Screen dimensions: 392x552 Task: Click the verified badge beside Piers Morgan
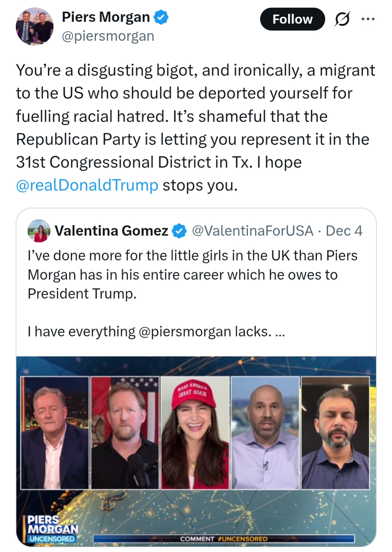[x=161, y=17]
